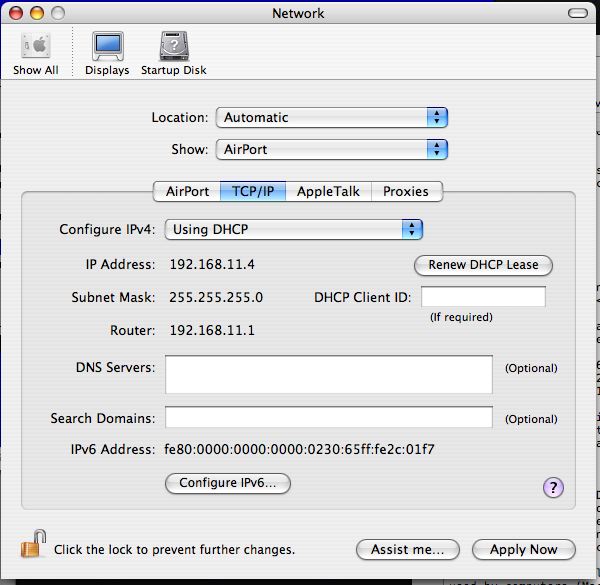Click the Renew DHCP Lease button

click(483, 265)
